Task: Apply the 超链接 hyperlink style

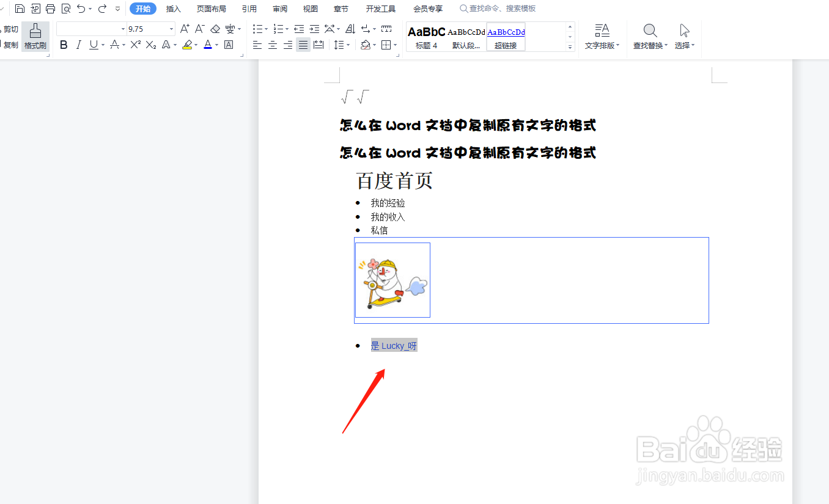Action: (506, 37)
